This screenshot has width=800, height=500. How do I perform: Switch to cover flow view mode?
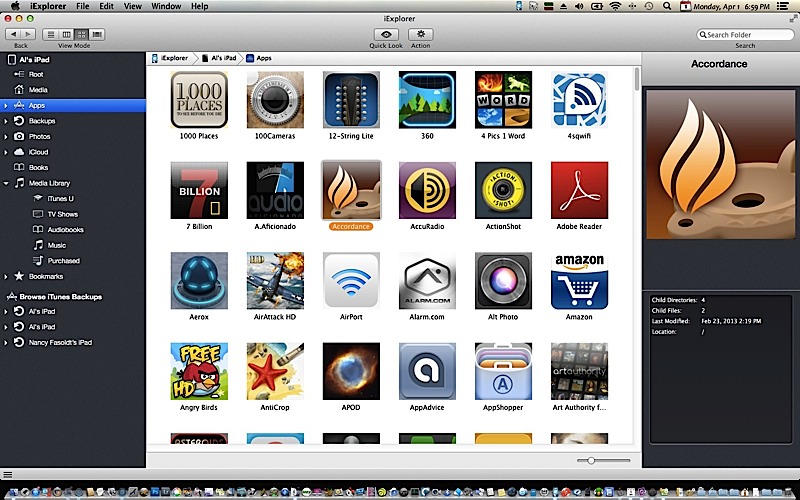click(x=97, y=34)
